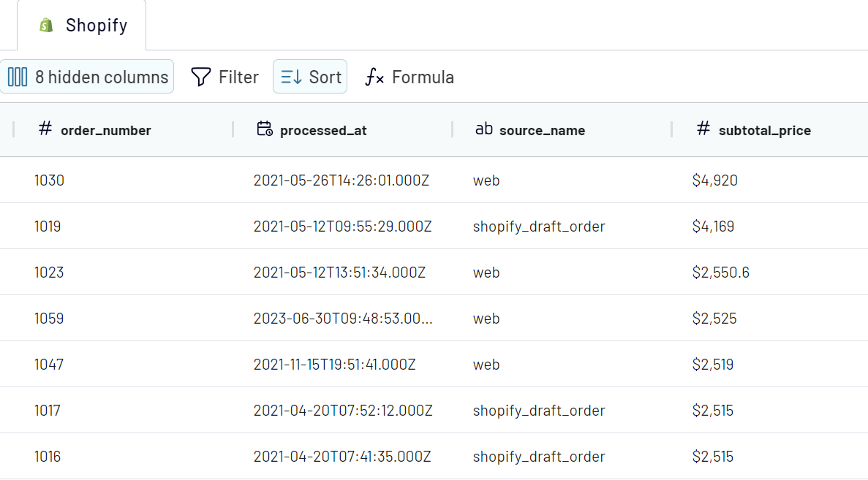
Task: Open the Filter options
Action: point(224,77)
